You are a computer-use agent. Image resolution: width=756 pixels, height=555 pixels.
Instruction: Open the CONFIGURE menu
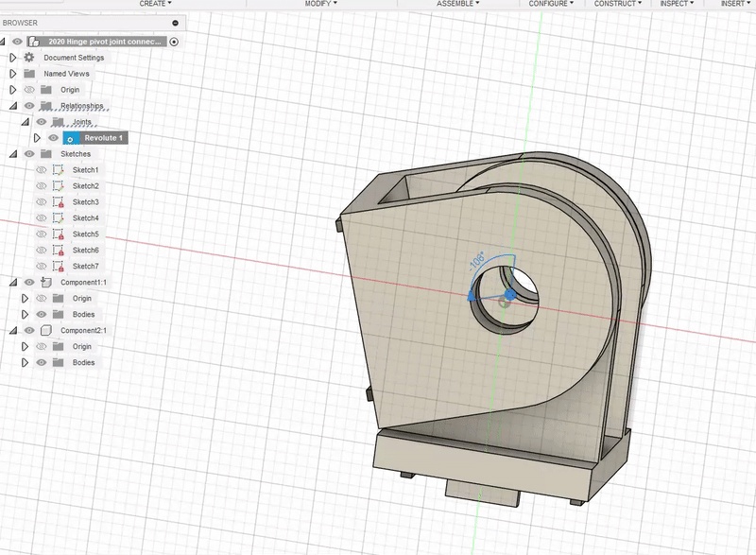click(x=551, y=4)
